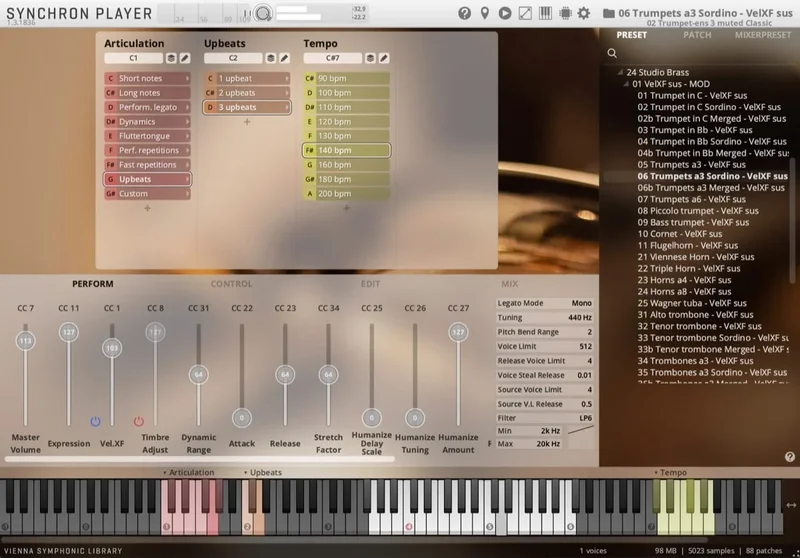Open the help question mark icon in top toolbar

pos(464,13)
